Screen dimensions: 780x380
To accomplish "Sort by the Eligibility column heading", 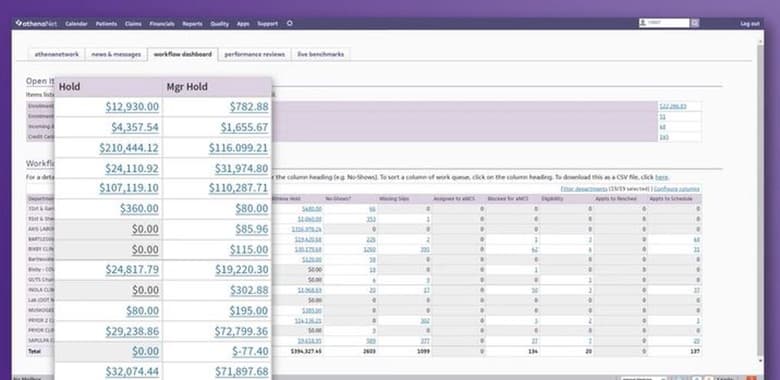I will 552,199.
